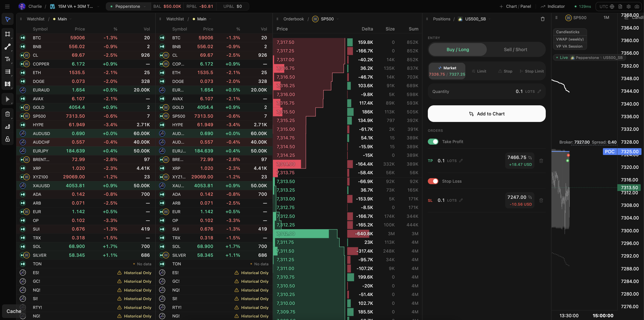The width and height of the screenshot is (644, 320).
Task: Click the take profit price 7466.75
Action: [x=517, y=157]
